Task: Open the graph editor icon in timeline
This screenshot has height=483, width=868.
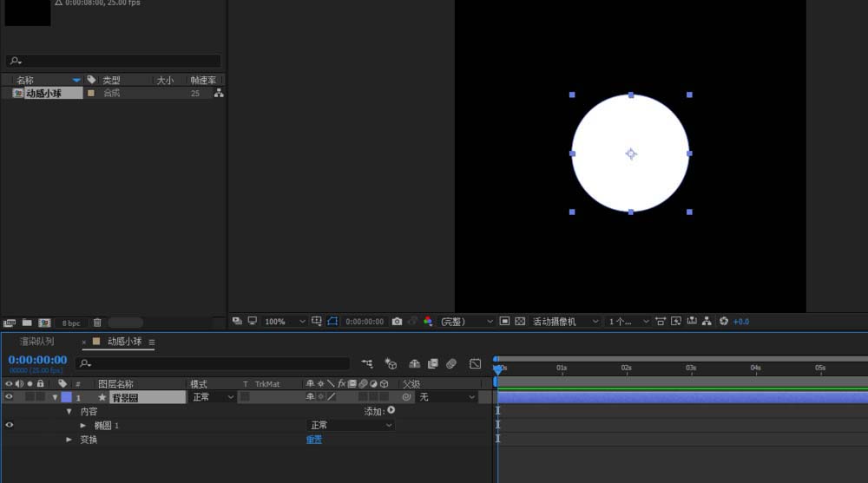Action: click(475, 364)
